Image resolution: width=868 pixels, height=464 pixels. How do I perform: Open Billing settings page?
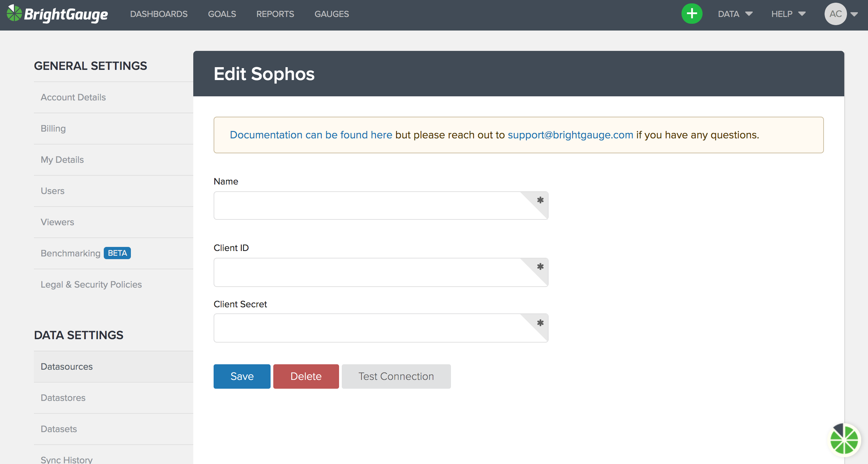pos(114,129)
